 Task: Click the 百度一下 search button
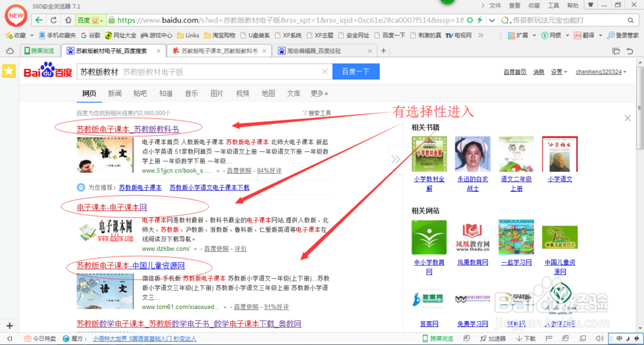(x=355, y=71)
